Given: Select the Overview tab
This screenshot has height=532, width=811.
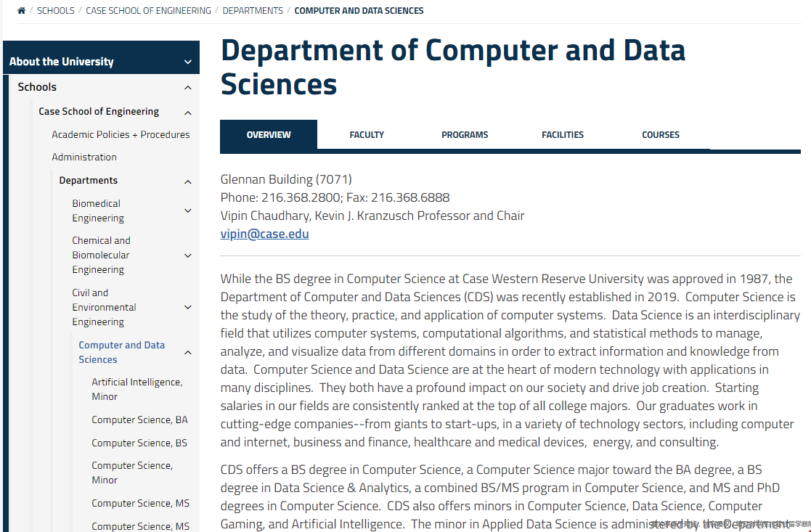Looking at the screenshot, I should point(269,135).
